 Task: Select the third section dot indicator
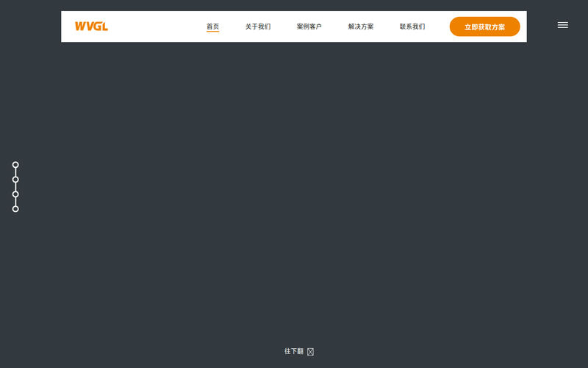point(15,194)
